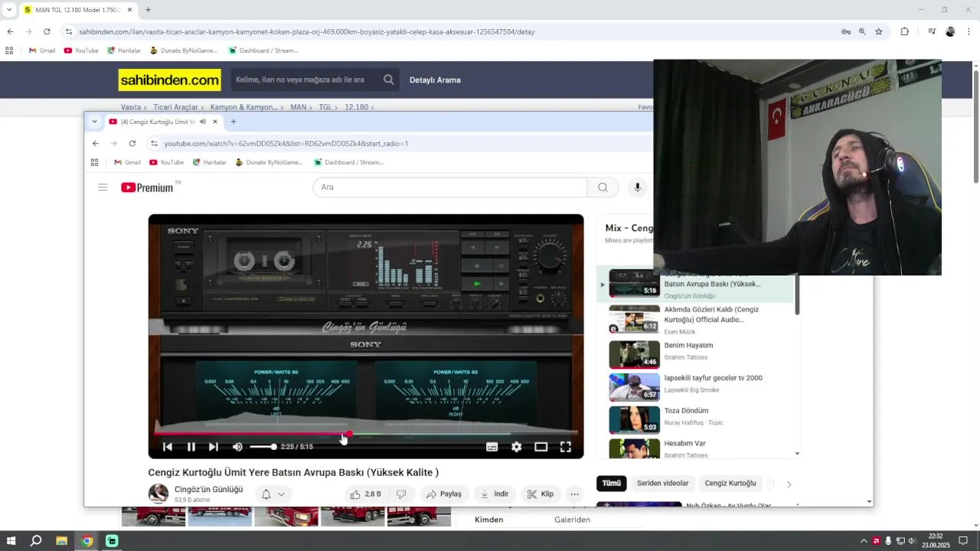The width and height of the screenshot is (980, 551).
Task: Open tab search dropdown in sahibinden window
Action: tap(9, 10)
